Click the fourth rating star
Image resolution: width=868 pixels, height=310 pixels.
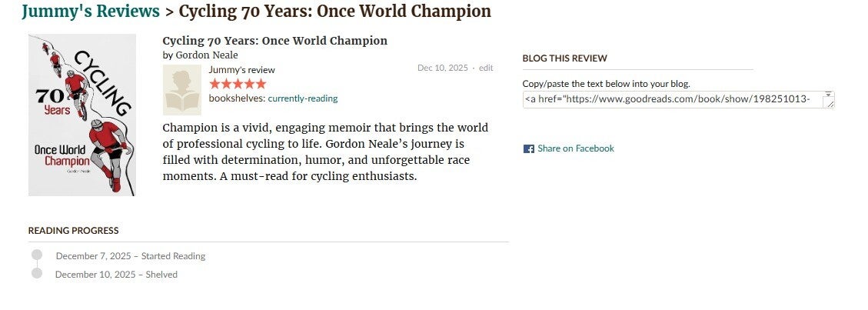tap(250, 84)
